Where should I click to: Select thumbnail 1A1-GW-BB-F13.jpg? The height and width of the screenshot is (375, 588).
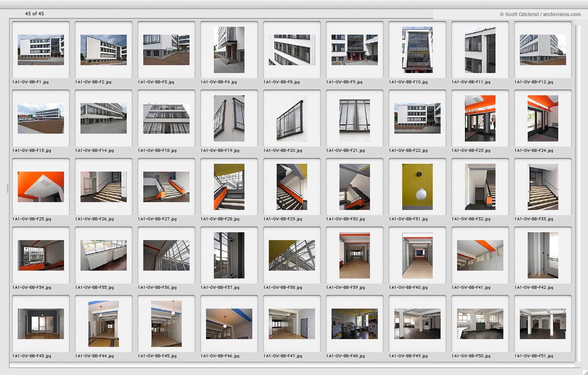coord(41,118)
